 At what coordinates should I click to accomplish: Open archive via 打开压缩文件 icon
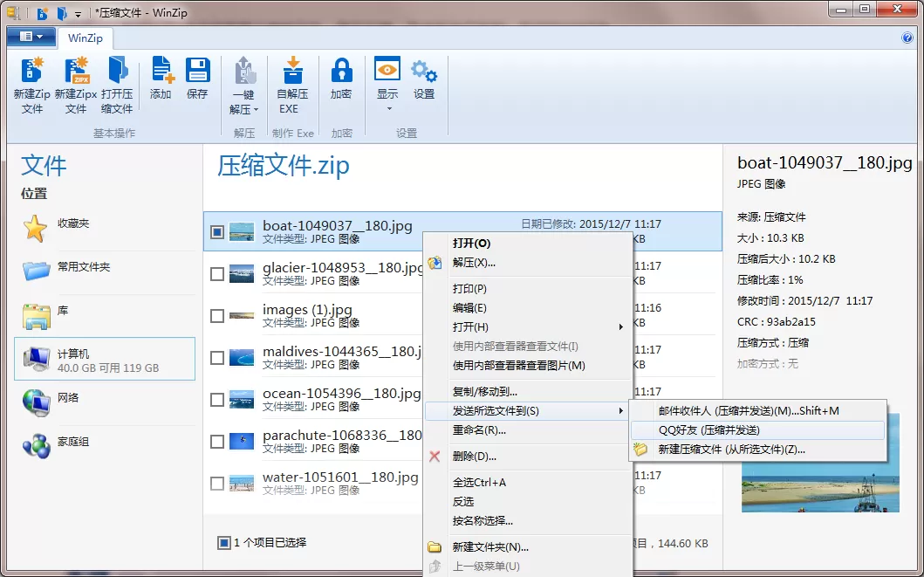tap(117, 70)
